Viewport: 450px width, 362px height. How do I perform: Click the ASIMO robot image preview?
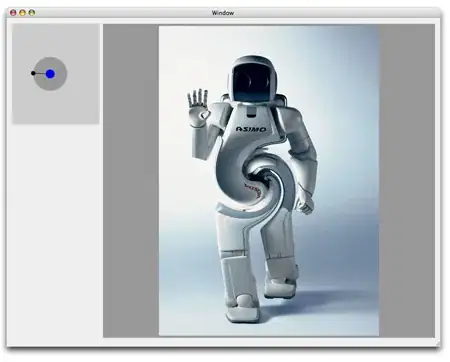269,181
